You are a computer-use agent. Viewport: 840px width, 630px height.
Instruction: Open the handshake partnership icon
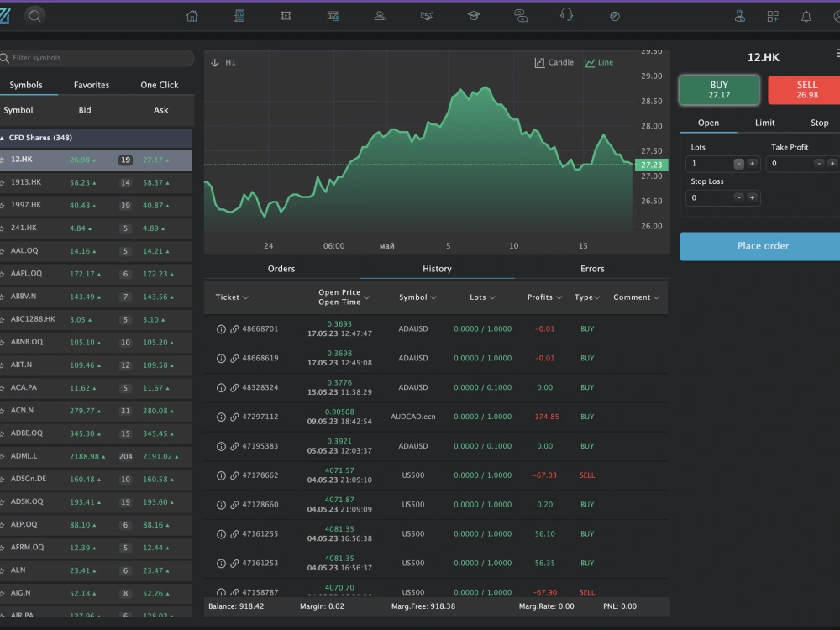[427, 16]
